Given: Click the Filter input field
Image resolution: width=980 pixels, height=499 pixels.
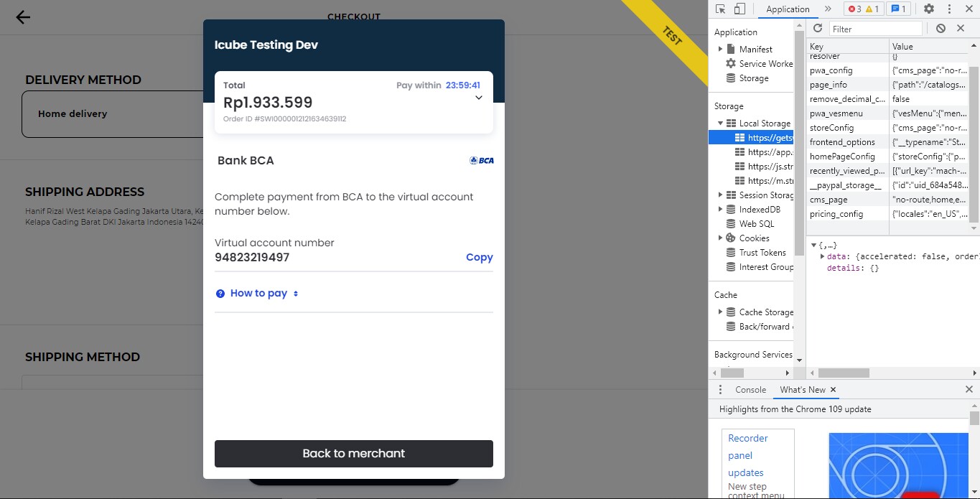Looking at the screenshot, I should [876, 29].
